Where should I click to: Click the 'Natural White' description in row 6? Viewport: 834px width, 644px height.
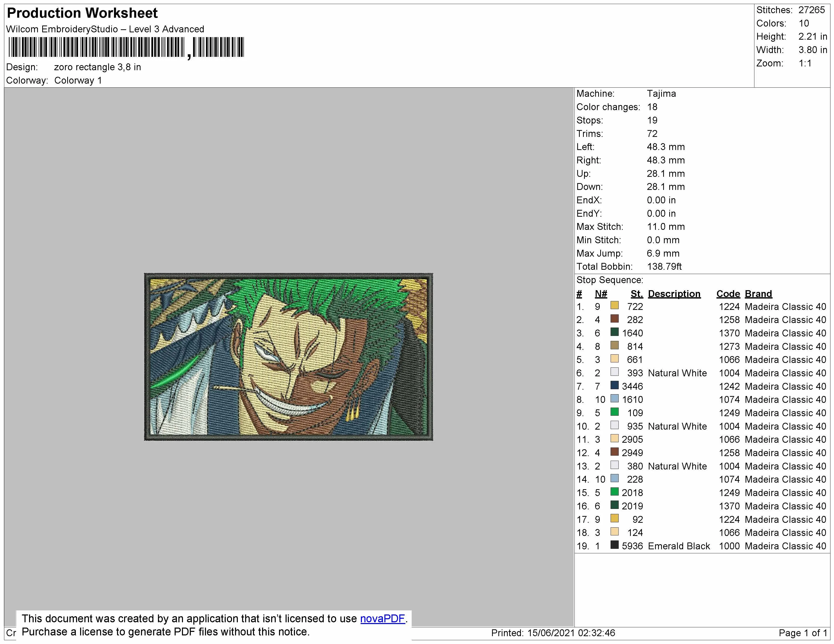677,373
